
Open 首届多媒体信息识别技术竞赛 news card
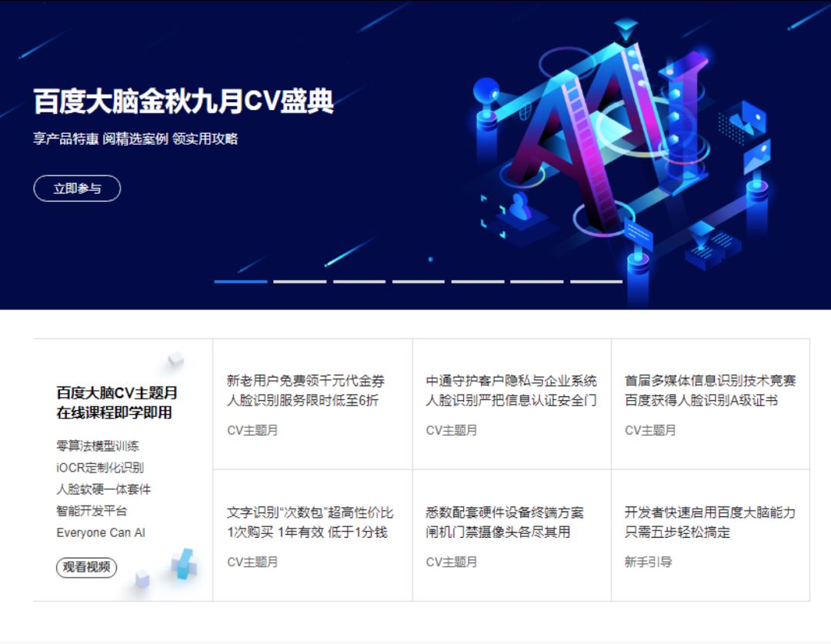pyautogui.click(x=711, y=404)
